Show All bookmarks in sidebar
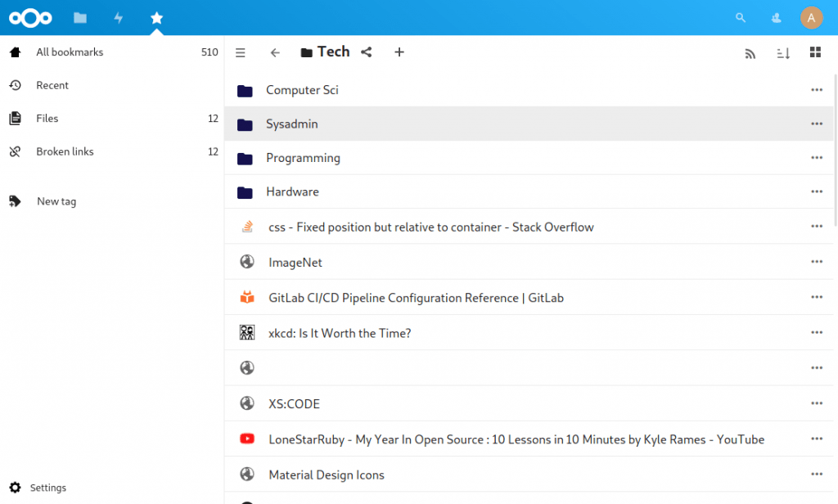The height and width of the screenshot is (504, 838). click(x=70, y=52)
